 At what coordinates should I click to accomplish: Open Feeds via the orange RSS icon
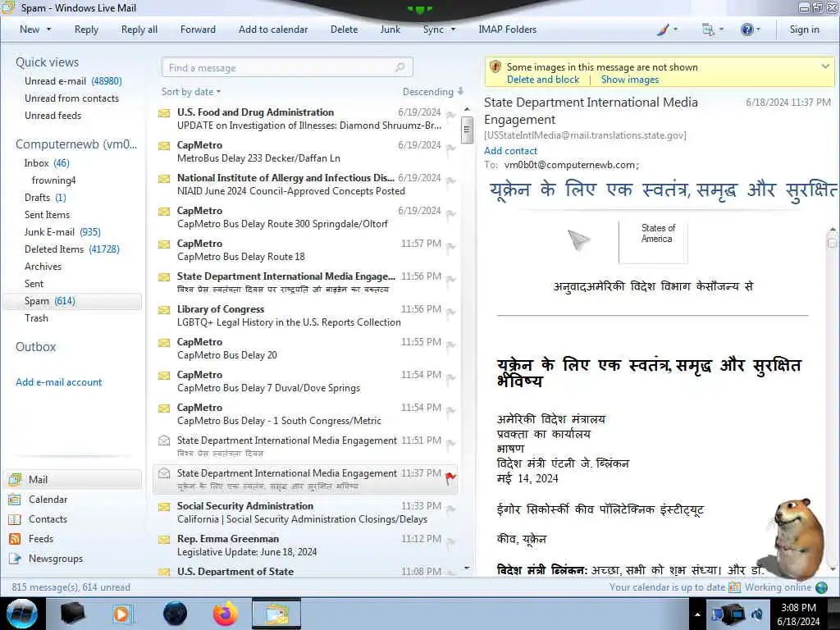[15, 539]
